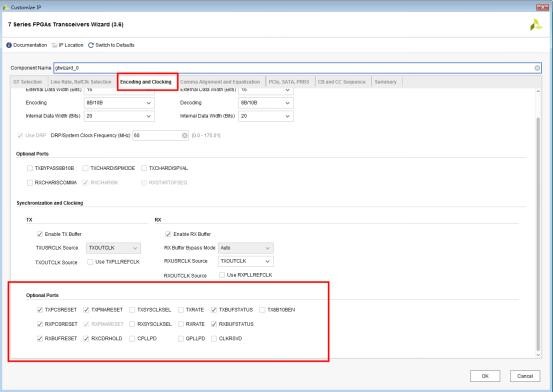The width and height of the screenshot is (553, 392).
Task: Click Switch to Defaults
Action: [x=115, y=45]
